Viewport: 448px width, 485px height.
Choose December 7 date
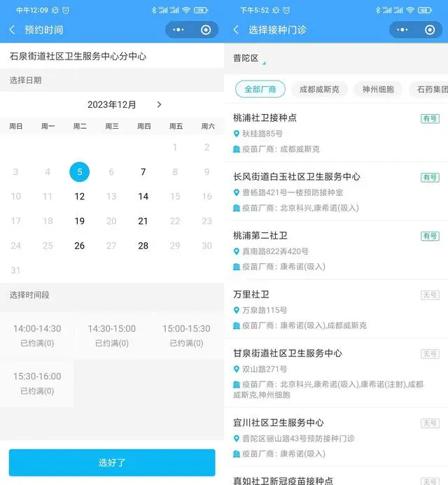(x=143, y=172)
